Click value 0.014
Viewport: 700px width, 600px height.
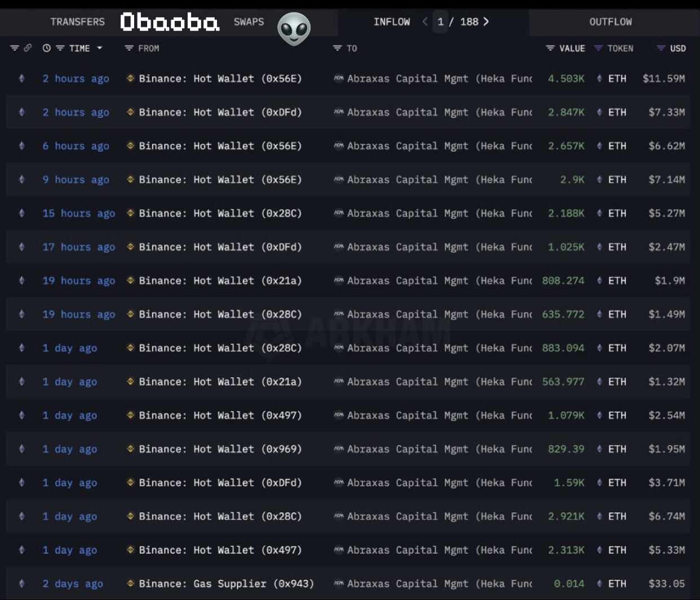coord(569,584)
